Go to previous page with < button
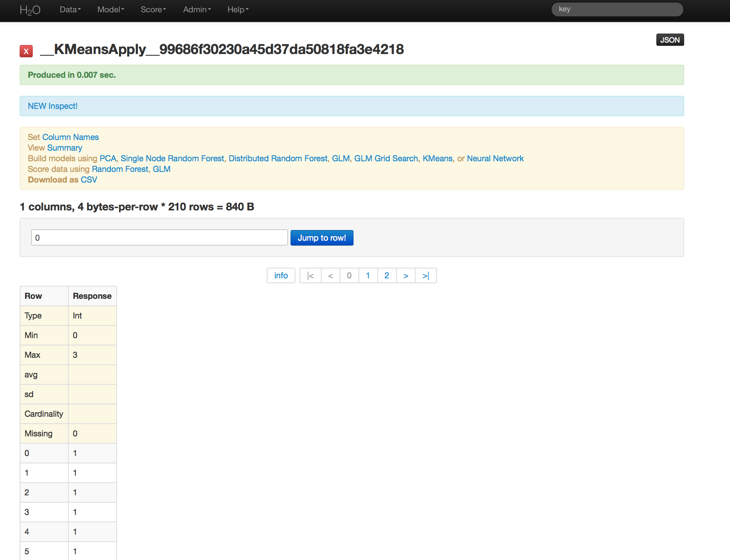The height and width of the screenshot is (560, 730). pyautogui.click(x=331, y=276)
